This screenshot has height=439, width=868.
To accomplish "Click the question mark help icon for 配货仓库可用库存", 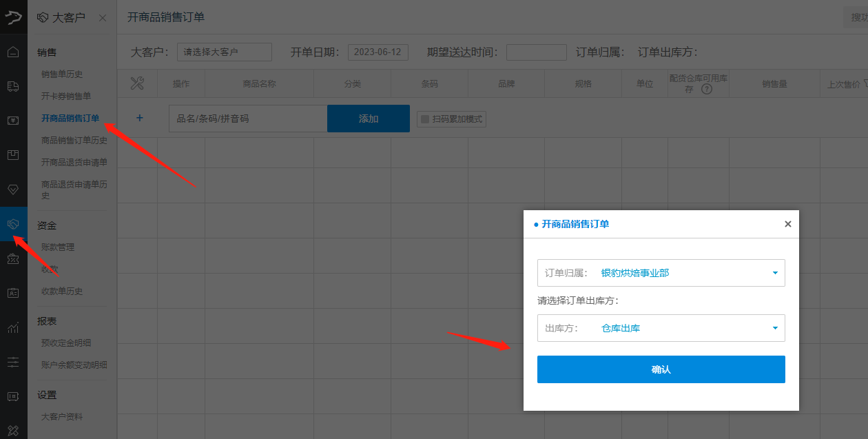I will click(706, 89).
